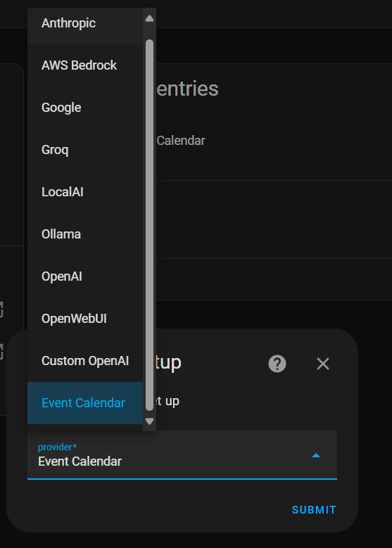Click scrollbar up arrow in provider list
The image size is (392, 548).
tap(150, 18)
